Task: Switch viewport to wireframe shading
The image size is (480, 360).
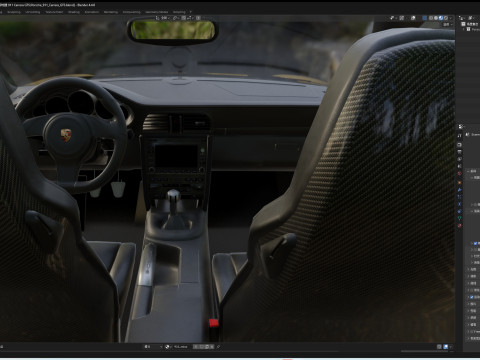Action: 431,18
